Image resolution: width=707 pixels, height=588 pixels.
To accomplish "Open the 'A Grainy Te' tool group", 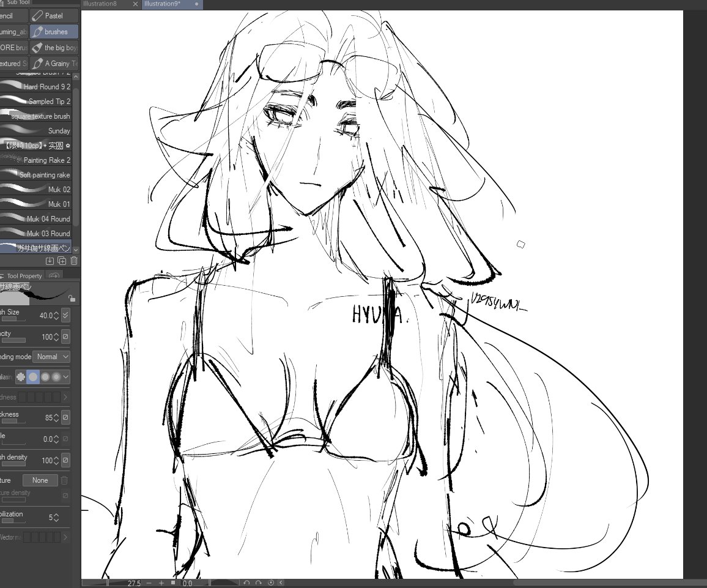I will (x=54, y=64).
